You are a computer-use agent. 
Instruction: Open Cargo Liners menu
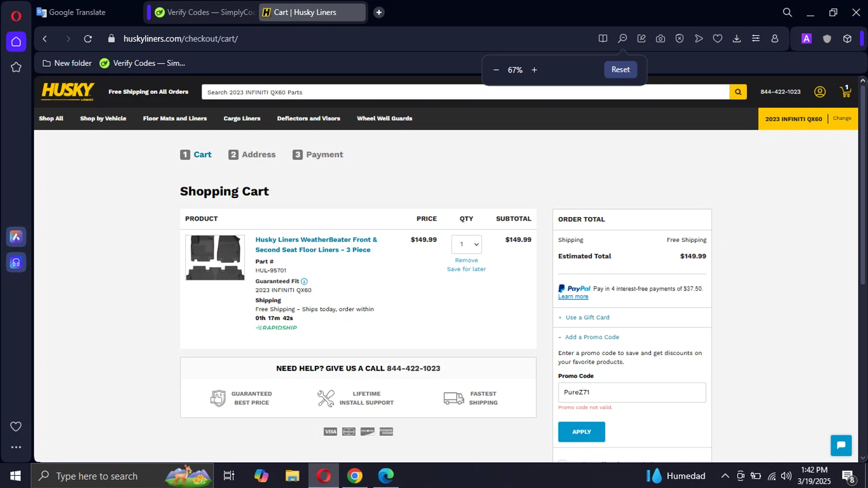click(x=242, y=119)
